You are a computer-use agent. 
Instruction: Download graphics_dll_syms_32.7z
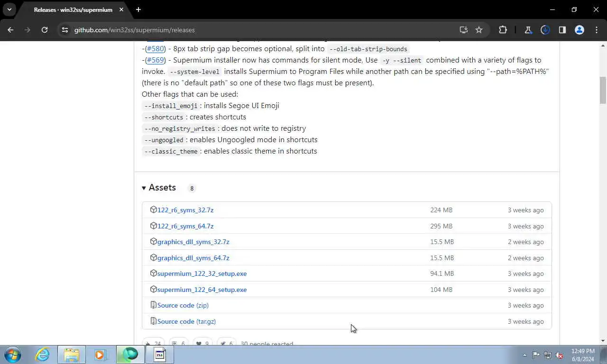pos(193,242)
